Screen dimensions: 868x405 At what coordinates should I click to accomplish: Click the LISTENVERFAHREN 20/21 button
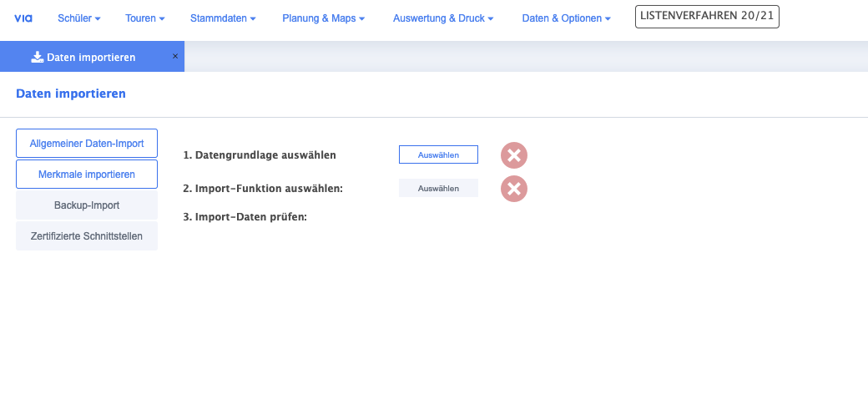(x=707, y=17)
